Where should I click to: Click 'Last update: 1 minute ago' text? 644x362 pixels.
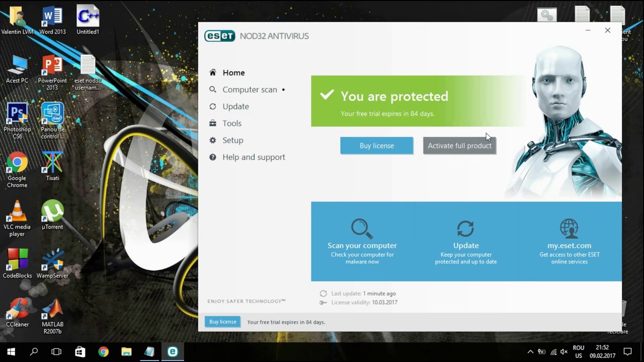coord(363,294)
